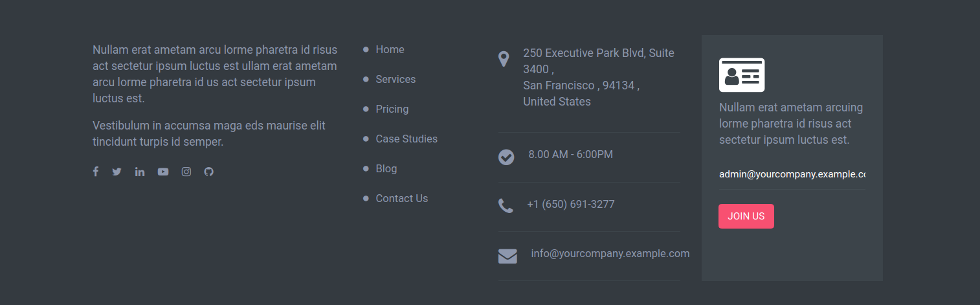Viewport: 980px width, 305px height.
Task: Open the Pricing footer link
Action: [x=392, y=109]
